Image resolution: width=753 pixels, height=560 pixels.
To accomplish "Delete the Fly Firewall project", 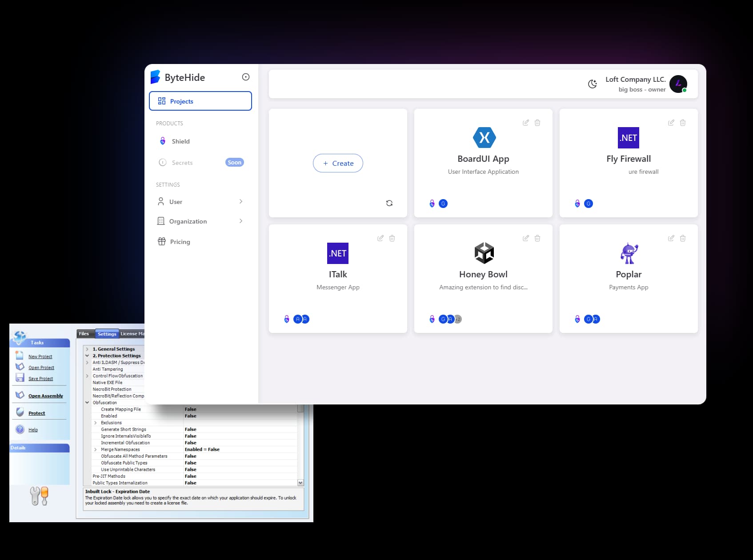I will (683, 123).
